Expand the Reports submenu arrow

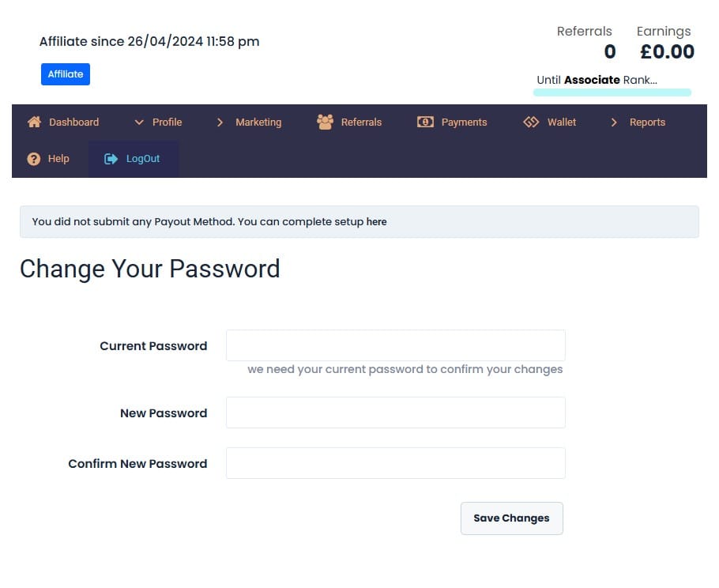[614, 122]
